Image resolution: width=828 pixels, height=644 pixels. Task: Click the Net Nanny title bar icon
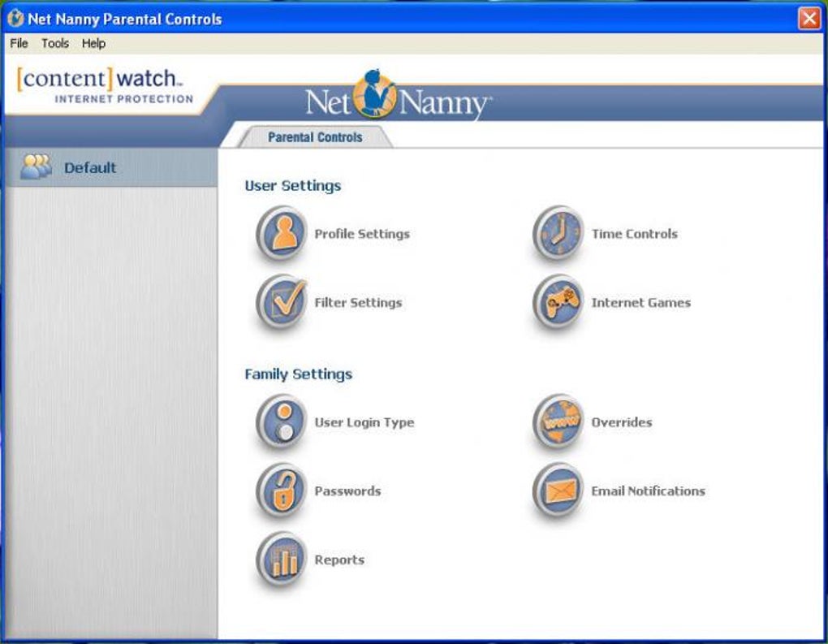15,19
